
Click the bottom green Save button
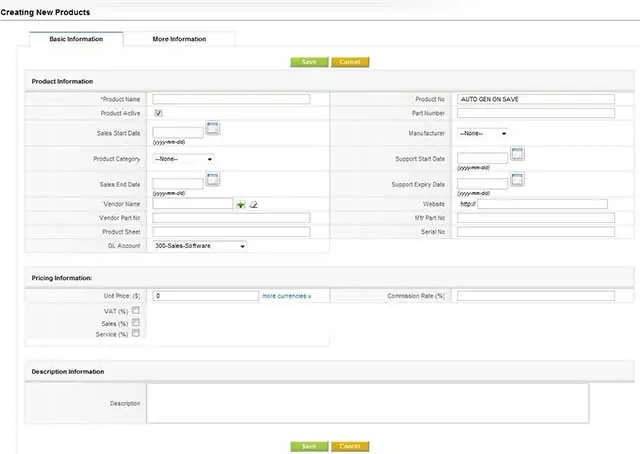coord(309,446)
